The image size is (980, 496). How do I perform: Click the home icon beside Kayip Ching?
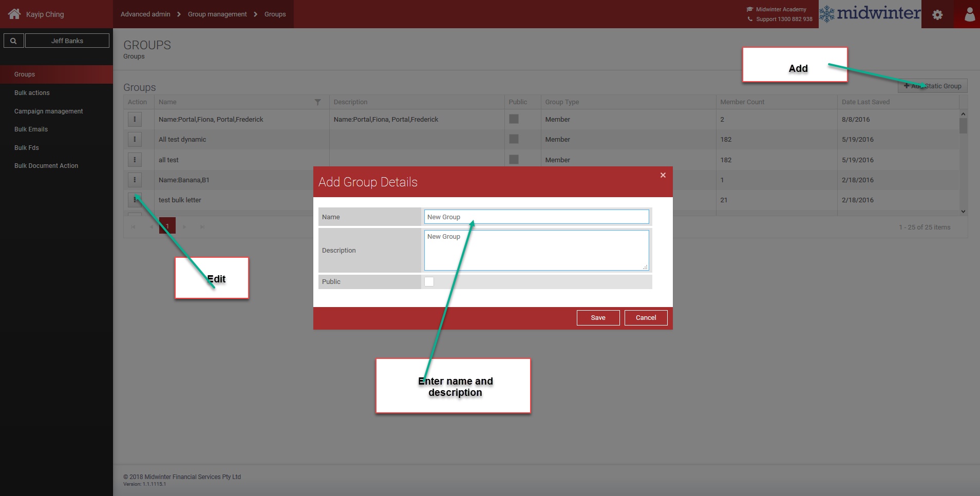tap(14, 14)
